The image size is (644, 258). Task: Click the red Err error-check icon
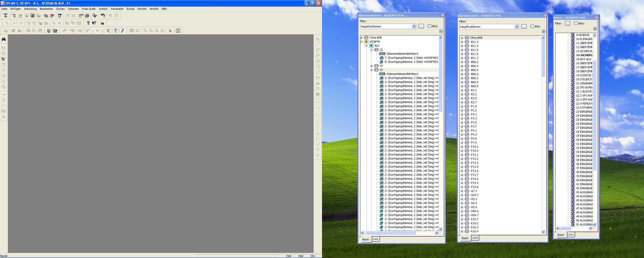point(170,31)
